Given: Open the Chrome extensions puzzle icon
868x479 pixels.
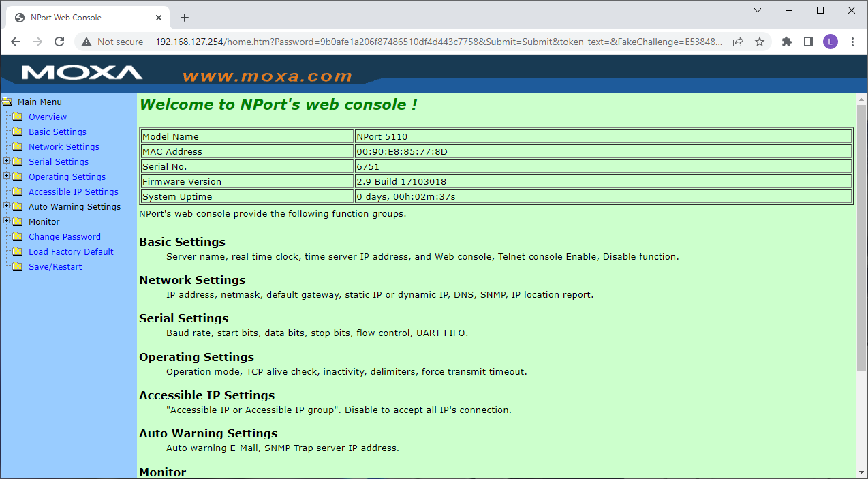Looking at the screenshot, I should (x=787, y=42).
